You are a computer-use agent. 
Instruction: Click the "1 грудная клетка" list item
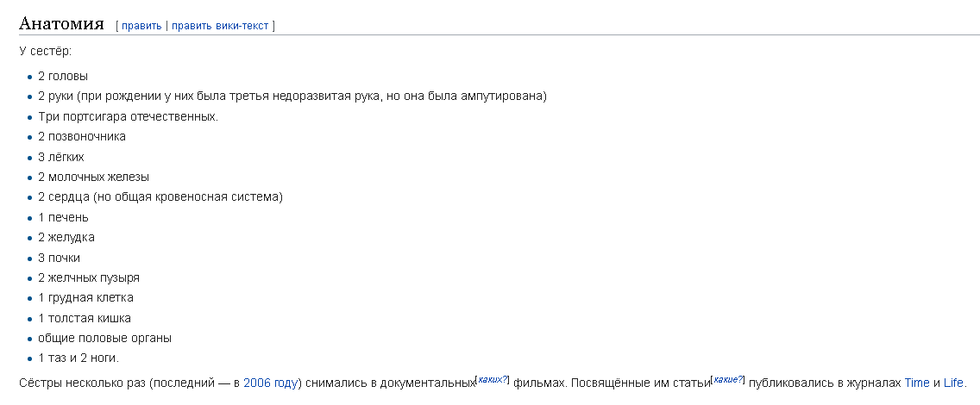85,297
